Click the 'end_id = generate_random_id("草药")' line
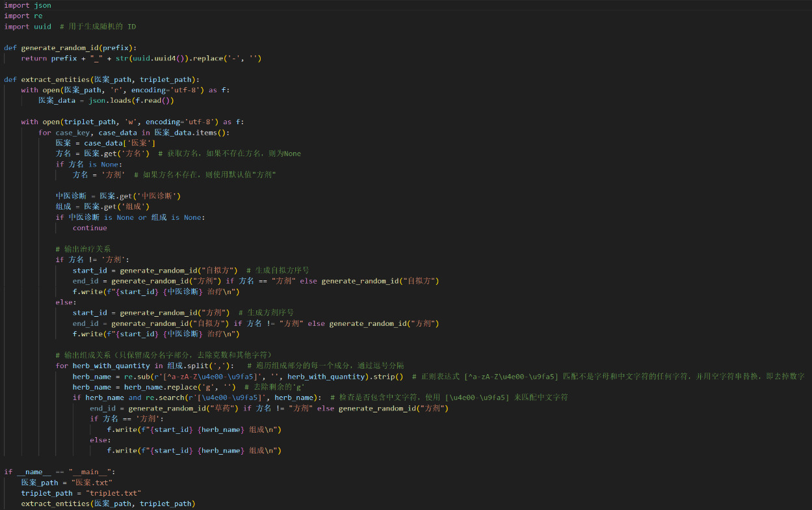 (x=269, y=408)
